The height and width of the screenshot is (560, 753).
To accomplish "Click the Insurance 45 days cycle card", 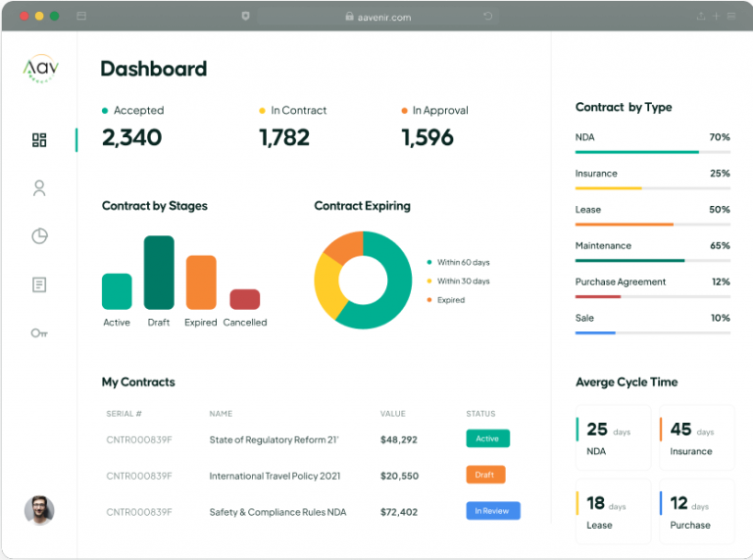I will coord(696,438).
